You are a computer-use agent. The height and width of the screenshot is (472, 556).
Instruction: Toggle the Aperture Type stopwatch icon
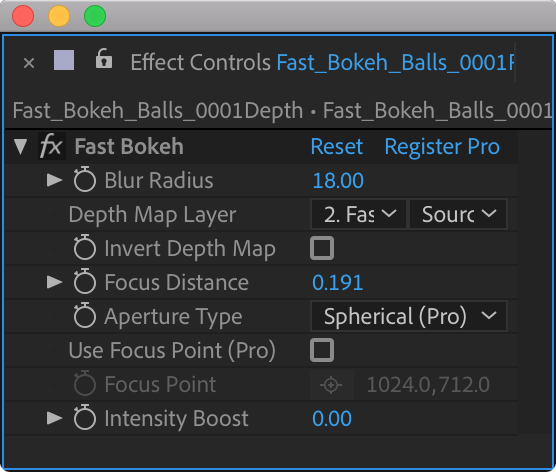pos(85,315)
